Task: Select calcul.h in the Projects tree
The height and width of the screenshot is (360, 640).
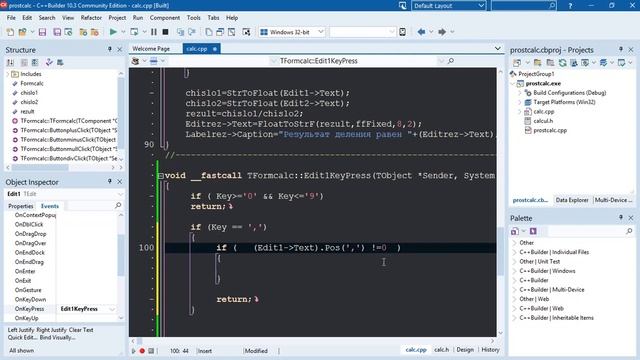Action: [543, 121]
